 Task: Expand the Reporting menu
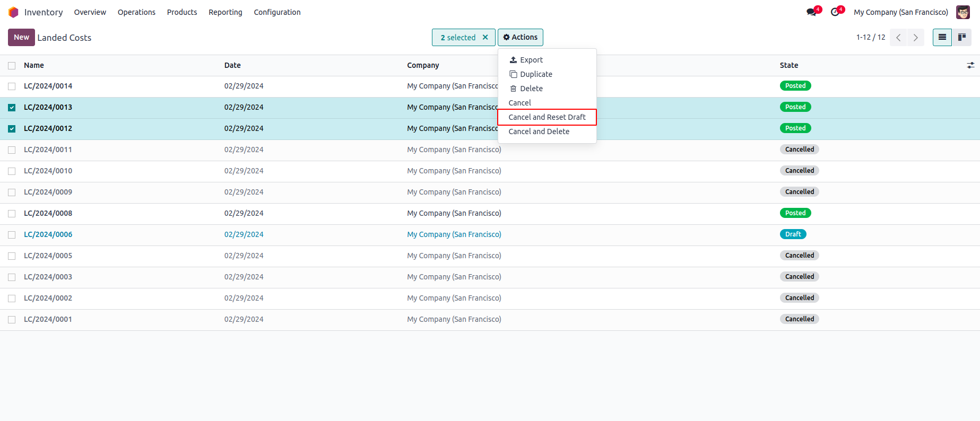pos(225,12)
